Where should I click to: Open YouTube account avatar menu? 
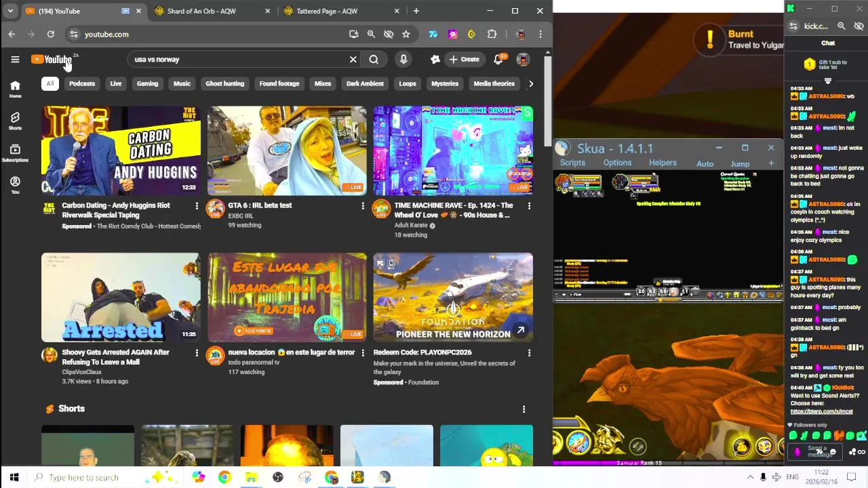pos(523,60)
